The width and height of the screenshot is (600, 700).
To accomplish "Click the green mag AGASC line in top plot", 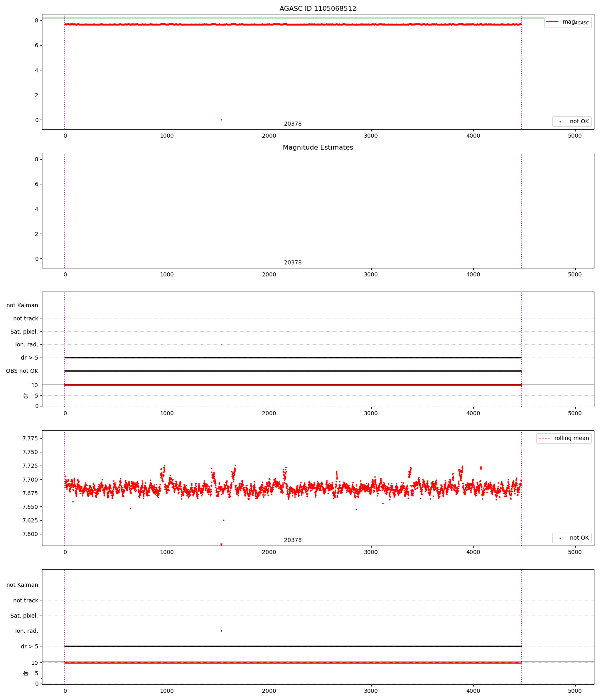I will click(293, 18).
